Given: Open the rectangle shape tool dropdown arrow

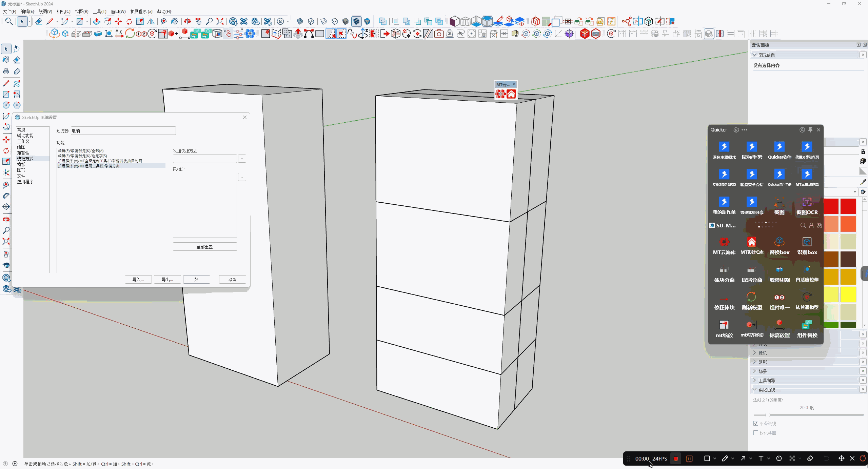Looking at the screenshot, I should pos(87,22).
